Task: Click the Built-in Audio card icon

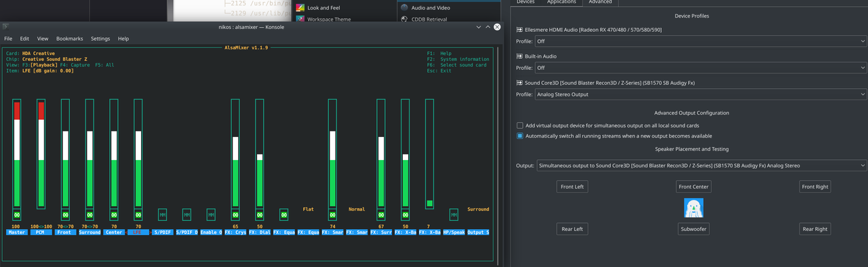Action: 519,56
